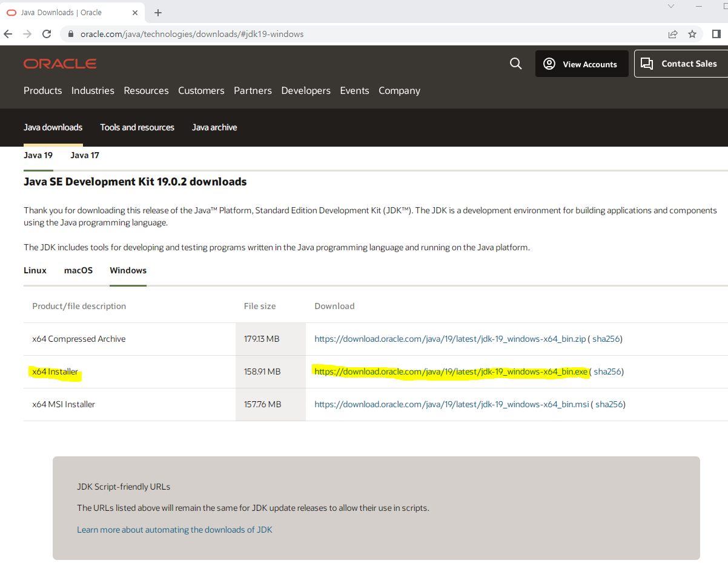
Task: Open the Products menu
Action: point(42,90)
